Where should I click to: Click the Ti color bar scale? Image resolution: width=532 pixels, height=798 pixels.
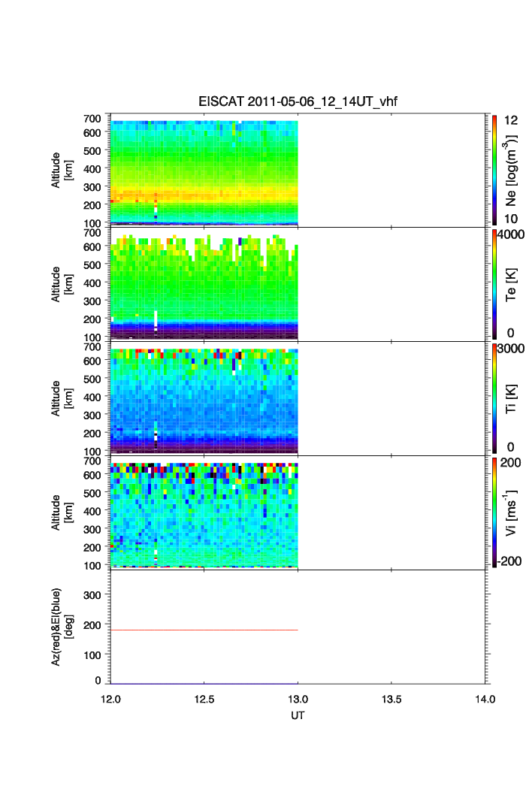click(494, 398)
